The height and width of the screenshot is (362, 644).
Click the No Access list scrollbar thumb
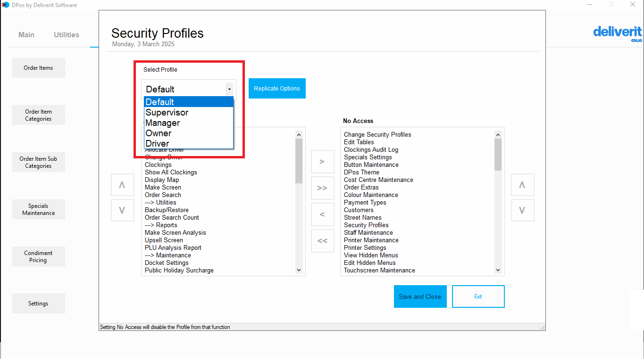(x=498, y=155)
